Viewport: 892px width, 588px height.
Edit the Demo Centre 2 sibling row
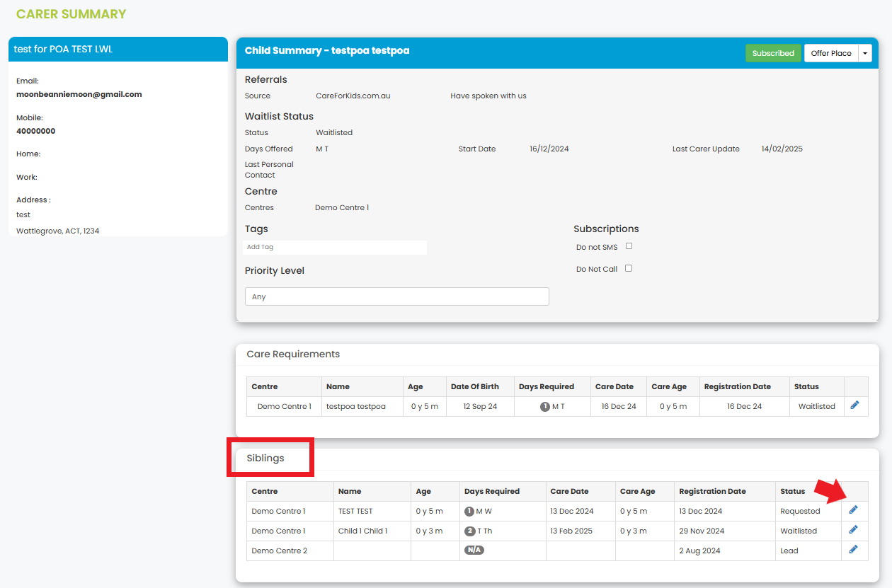[x=853, y=550]
